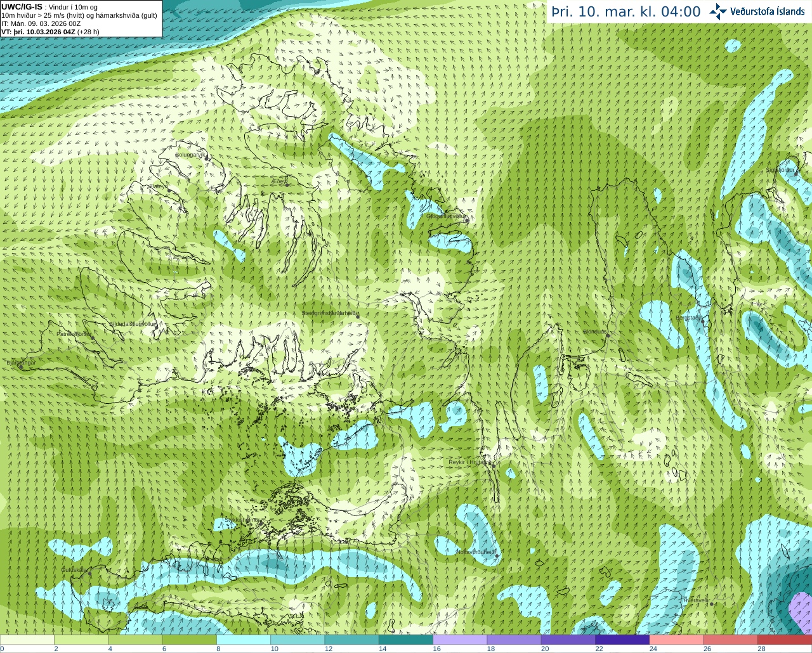Click the Steingrímsfjarðarheiði station label
Screen dimensions: 812x653
pos(329,313)
